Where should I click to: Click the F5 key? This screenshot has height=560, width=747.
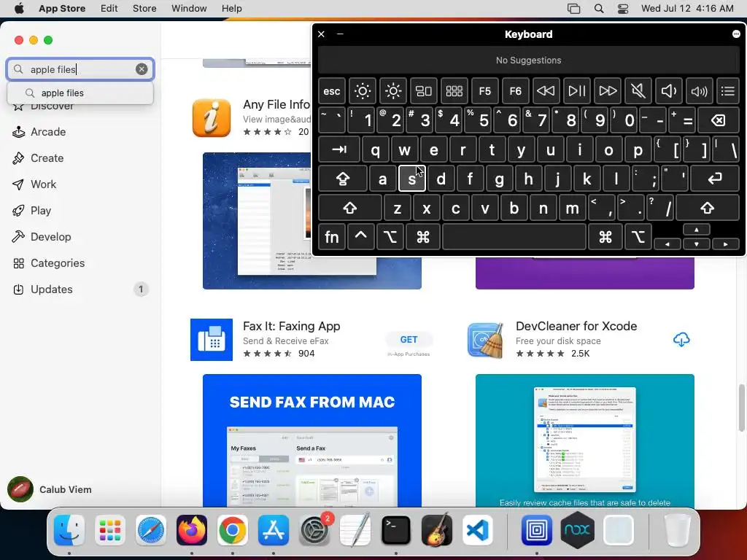coord(484,91)
